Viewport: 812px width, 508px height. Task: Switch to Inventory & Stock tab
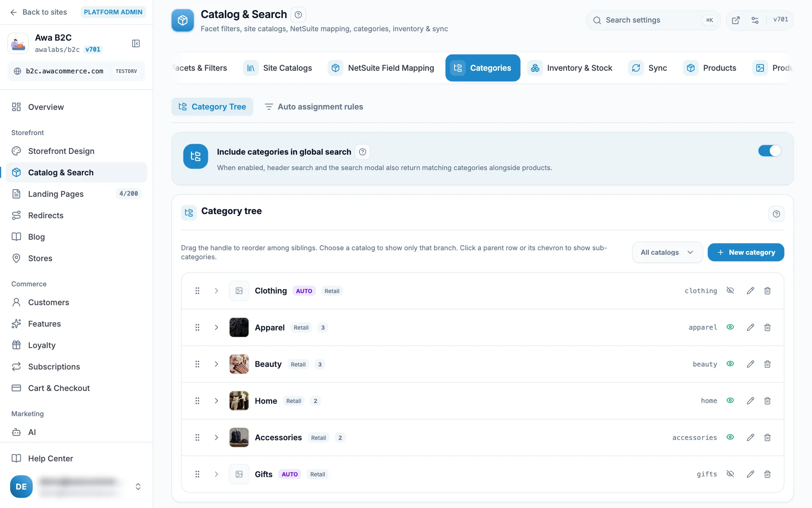(570, 68)
